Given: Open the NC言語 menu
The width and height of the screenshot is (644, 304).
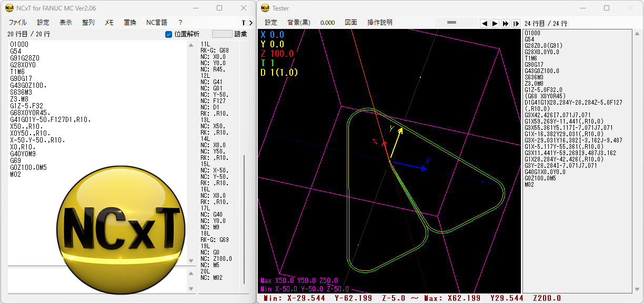Looking at the screenshot, I should point(156,23).
